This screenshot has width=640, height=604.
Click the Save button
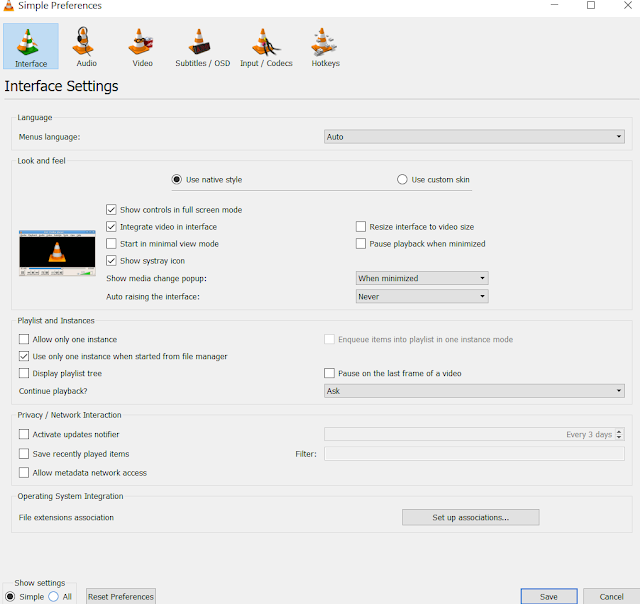[549, 596]
